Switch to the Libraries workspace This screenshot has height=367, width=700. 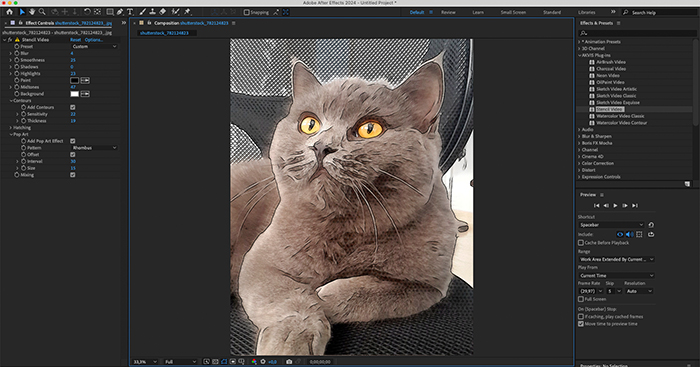587,13
